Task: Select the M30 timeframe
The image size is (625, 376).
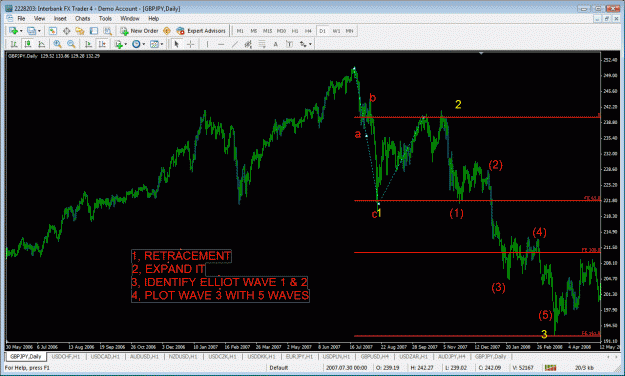Action: pyautogui.click(x=281, y=31)
